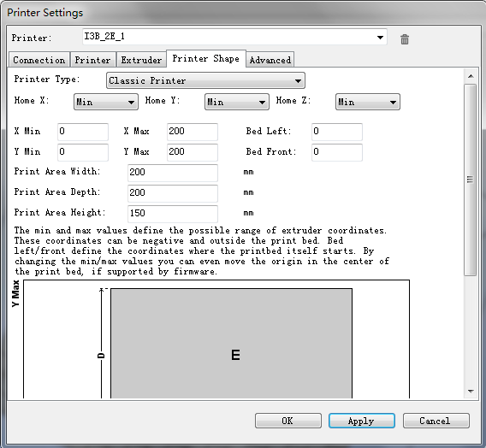Select the Printer tab
Image resolution: width=486 pixels, height=448 pixels.
[92, 60]
